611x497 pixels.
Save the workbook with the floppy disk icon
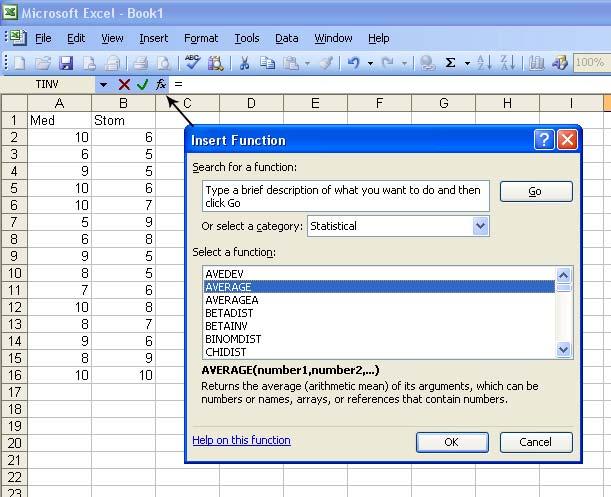click(x=66, y=63)
